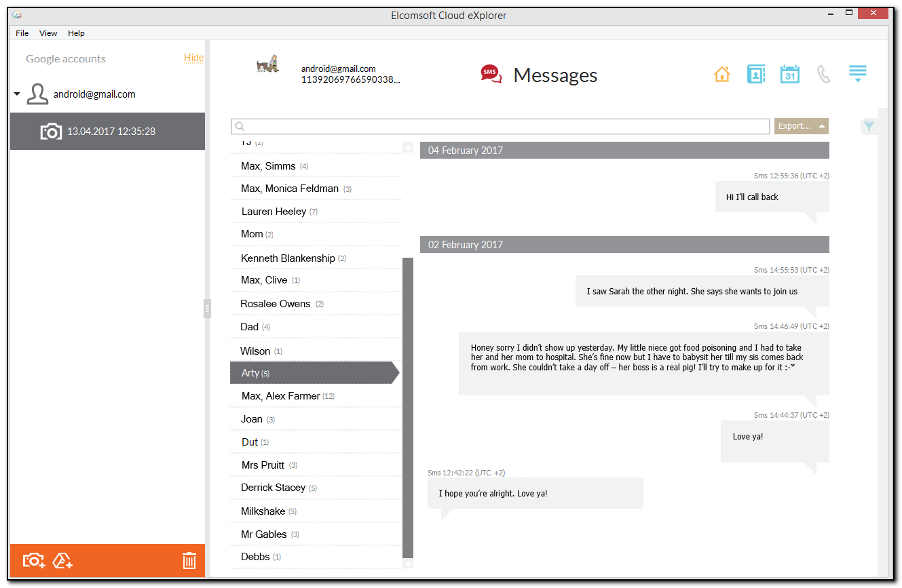Open the Contacts address book icon

pos(755,74)
